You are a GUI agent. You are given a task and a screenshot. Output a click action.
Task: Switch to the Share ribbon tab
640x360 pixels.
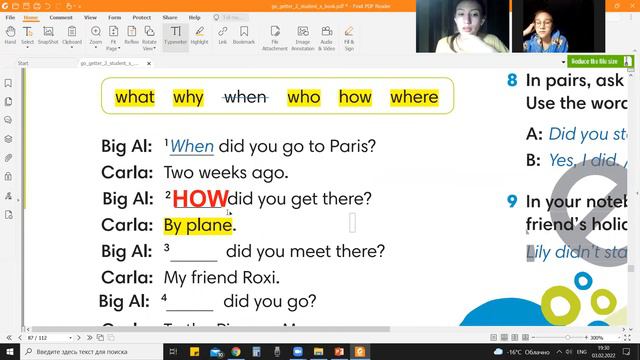pos(170,18)
